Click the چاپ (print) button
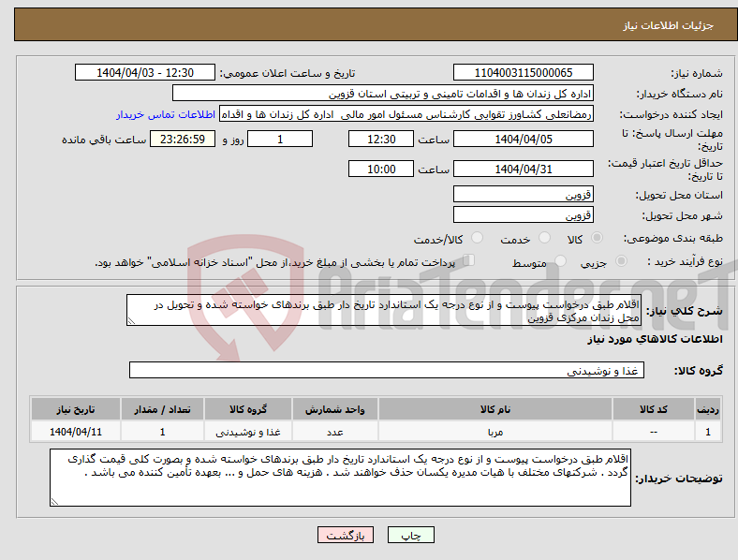The width and height of the screenshot is (738, 560). click(410, 535)
